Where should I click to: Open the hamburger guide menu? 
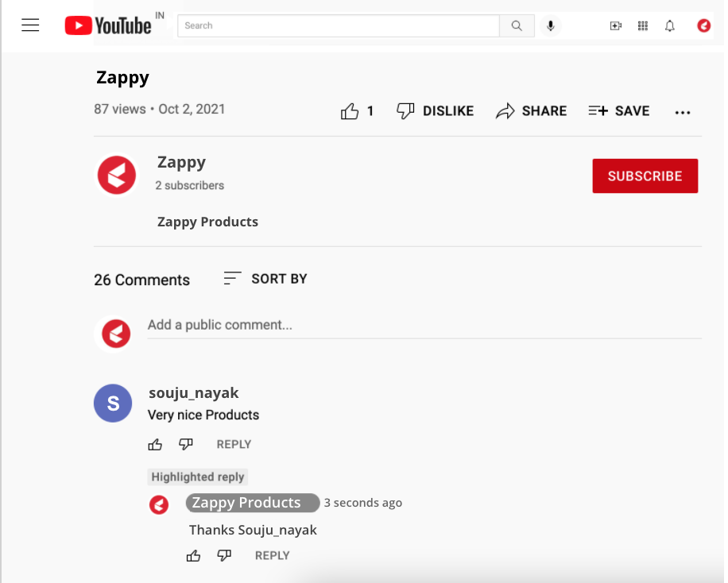(30, 25)
